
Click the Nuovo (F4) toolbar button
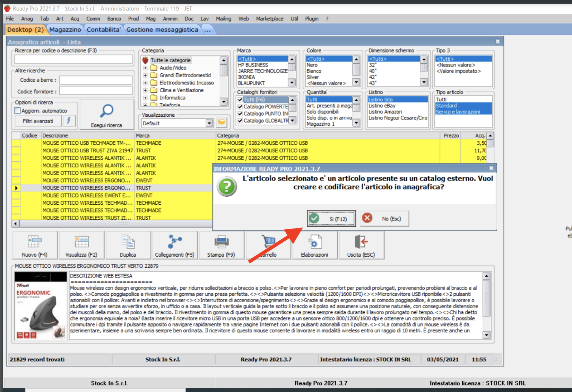[x=35, y=245]
